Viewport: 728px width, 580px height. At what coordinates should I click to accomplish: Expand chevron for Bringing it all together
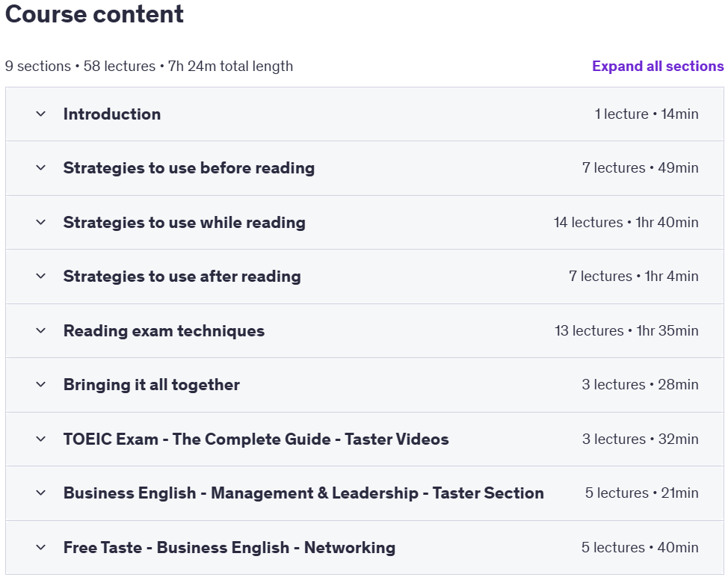pos(41,384)
